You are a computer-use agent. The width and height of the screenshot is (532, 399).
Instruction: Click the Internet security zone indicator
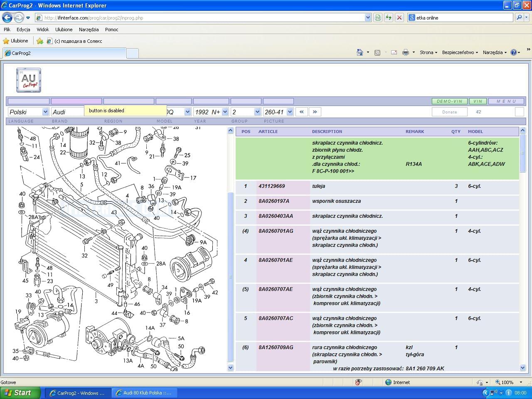tap(398, 382)
